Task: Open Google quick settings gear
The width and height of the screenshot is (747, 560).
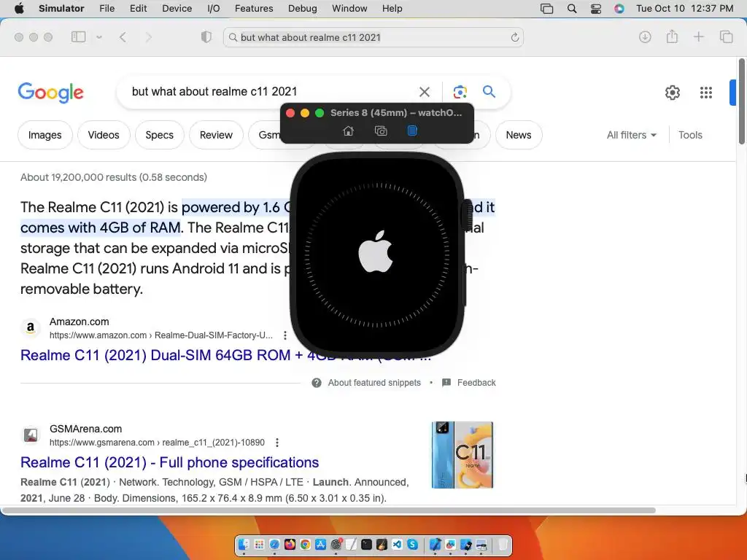Action: tap(672, 93)
